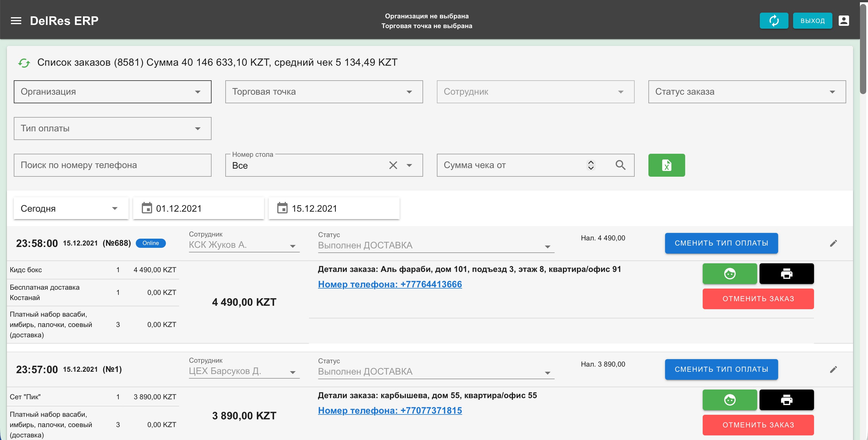Open courier icon for order №688
Screen dimensions: 868x440
click(730, 273)
